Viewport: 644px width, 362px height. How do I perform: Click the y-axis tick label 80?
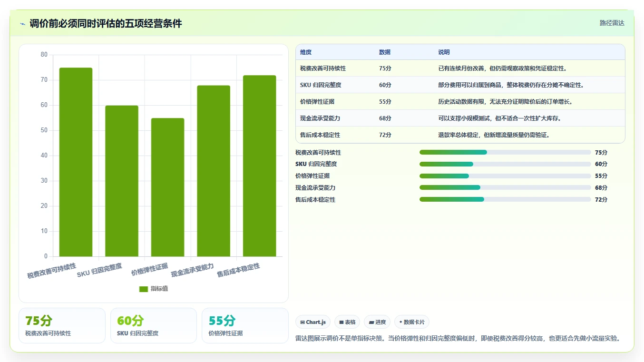[44, 55]
